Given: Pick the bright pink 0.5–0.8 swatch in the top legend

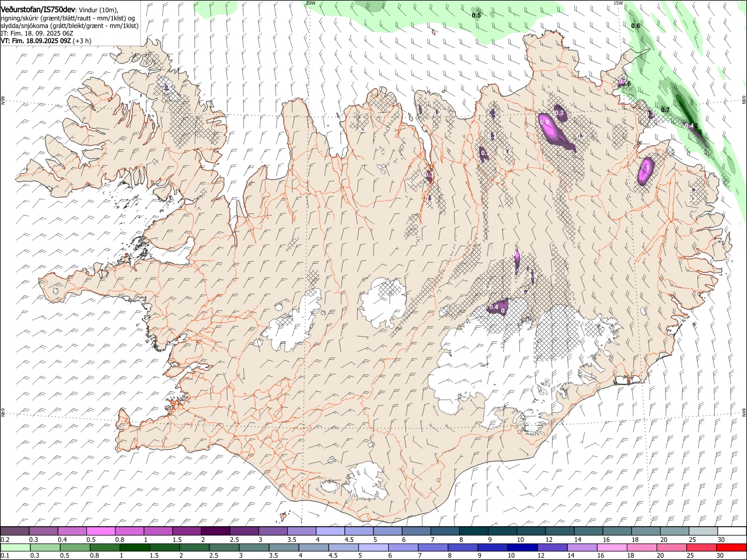Looking at the screenshot, I should pyautogui.click(x=101, y=531).
